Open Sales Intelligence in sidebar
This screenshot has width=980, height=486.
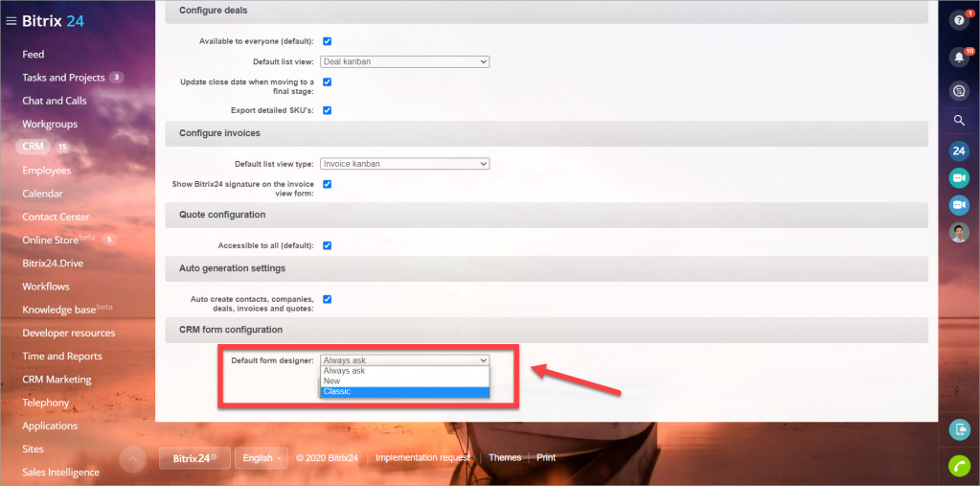point(60,473)
